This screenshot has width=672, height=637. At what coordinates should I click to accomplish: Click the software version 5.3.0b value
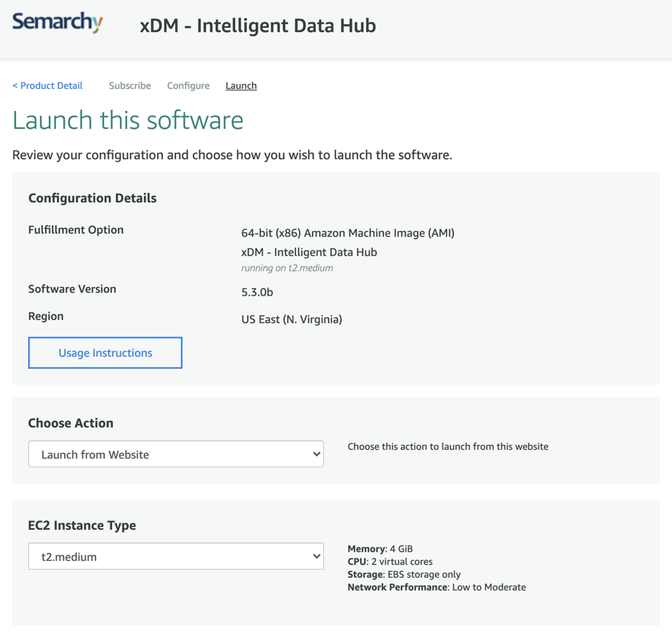[x=257, y=292]
